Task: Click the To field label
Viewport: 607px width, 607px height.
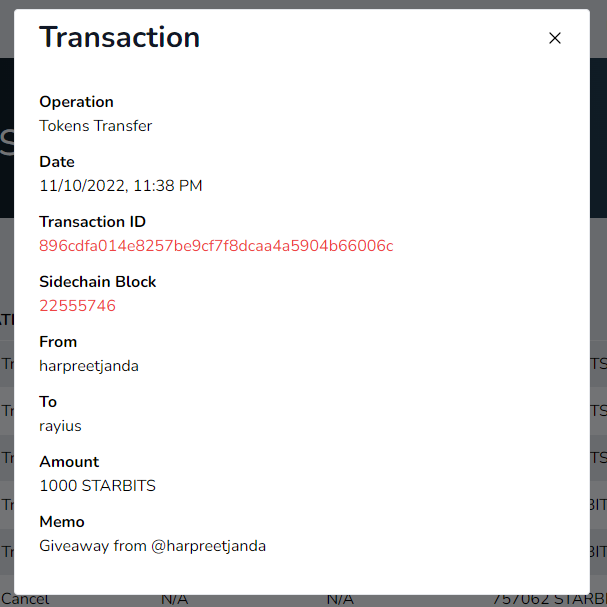Action: click(x=49, y=402)
